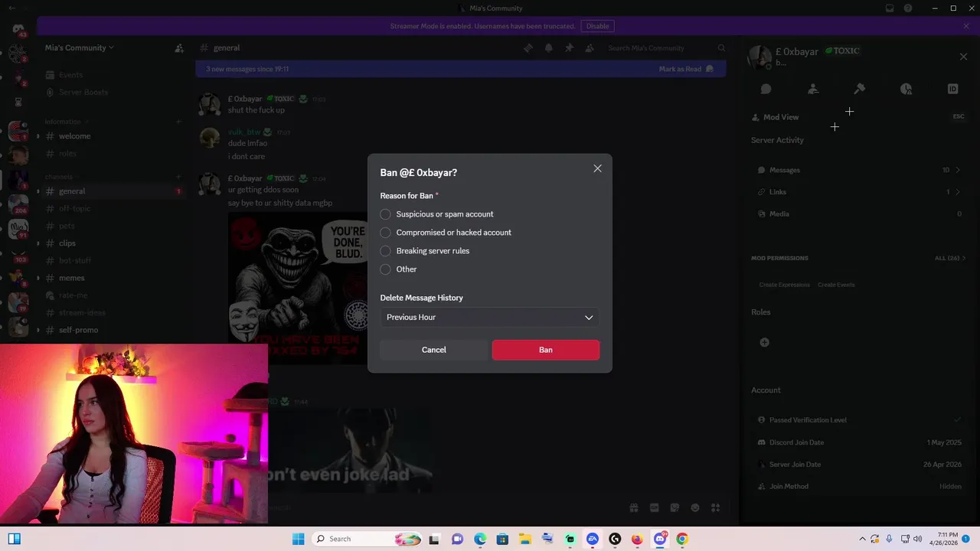Viewport: 980px width, 551px height.
Task: Copy user ID with the ID icon
Action: [952, 89]
